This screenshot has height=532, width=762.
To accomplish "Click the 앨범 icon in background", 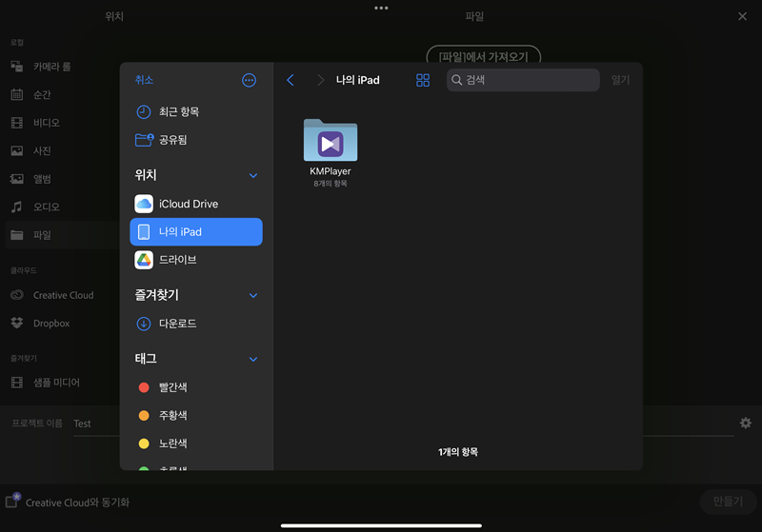I will (x=17, y=179).
